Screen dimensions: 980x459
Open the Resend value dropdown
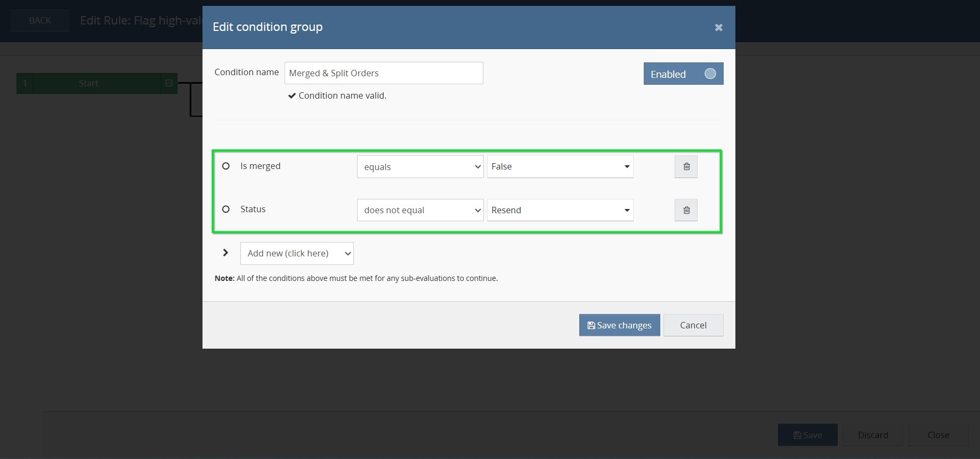tap(560, 210)
